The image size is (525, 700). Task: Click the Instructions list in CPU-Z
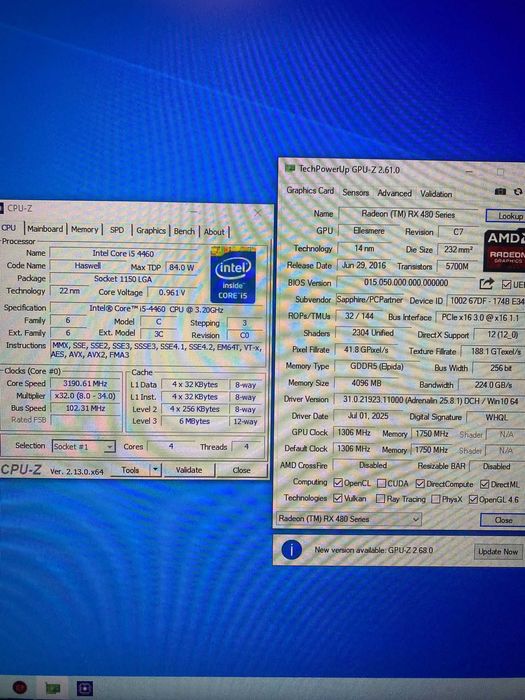point(157,350)
